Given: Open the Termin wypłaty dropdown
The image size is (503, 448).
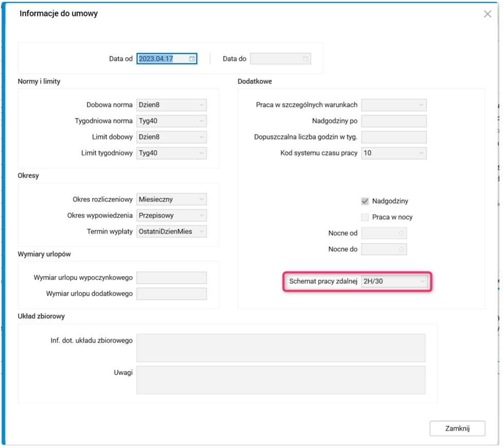Looking at the screenshot, I should 201,232.
